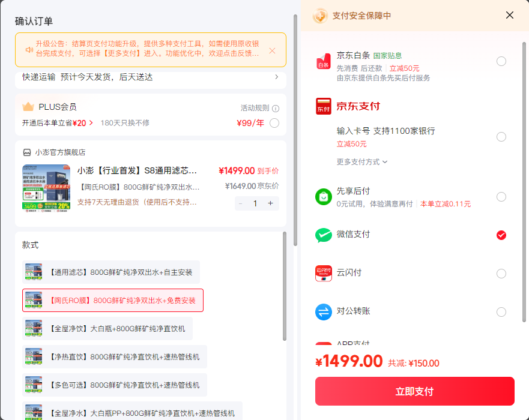The width and height of the screenshot is (529, 420).
Task: Choose style 【多色可选】800G鲜矿纯净直饮机+速热管线机
Action: [115, 385]
